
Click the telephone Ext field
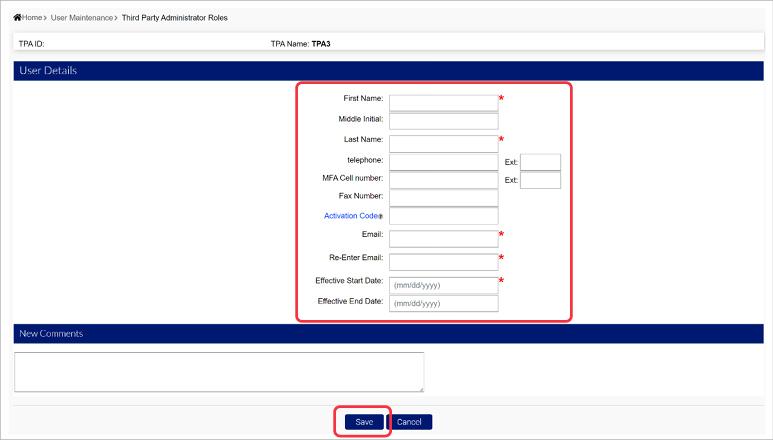540,162
